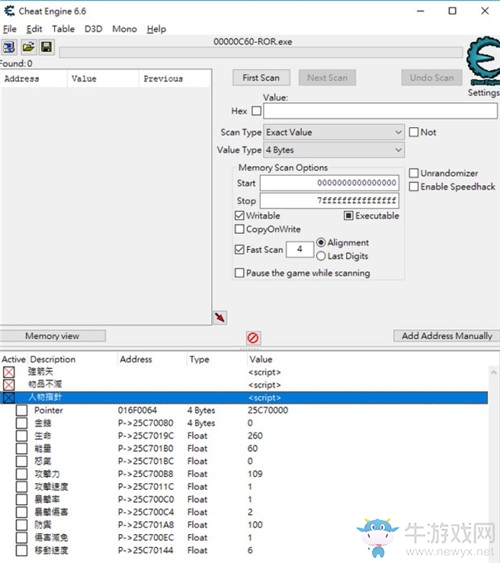Select the Last Digits radio button
Viewport: 500px width, 563px height.
click(x=321, y=256)
